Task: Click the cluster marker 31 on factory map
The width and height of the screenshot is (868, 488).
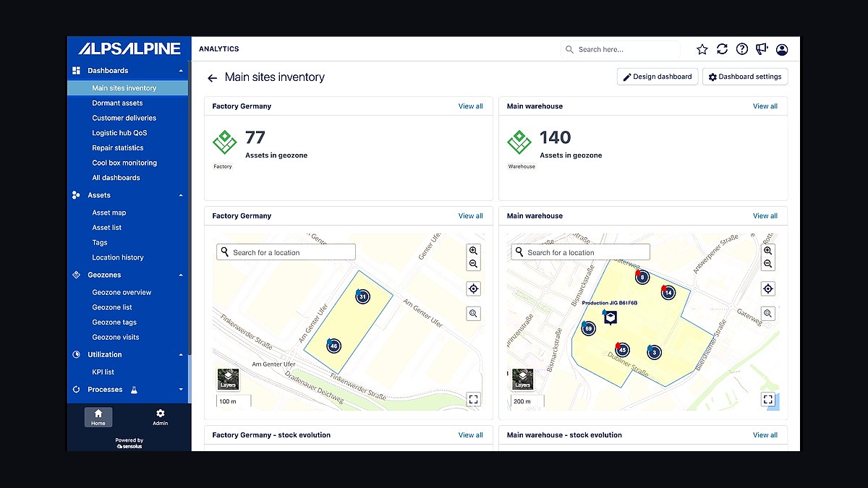Action: pyautogui.click(x=362, y=296)
